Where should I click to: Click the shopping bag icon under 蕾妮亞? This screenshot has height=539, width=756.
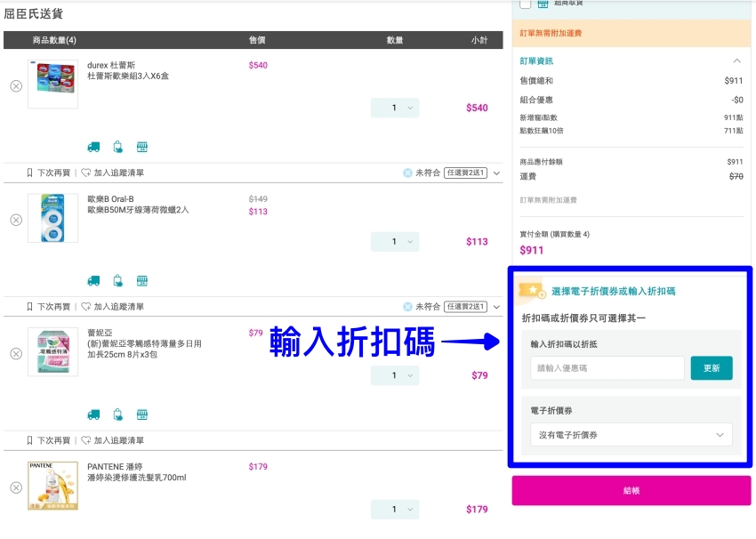[x=117, y=414]
